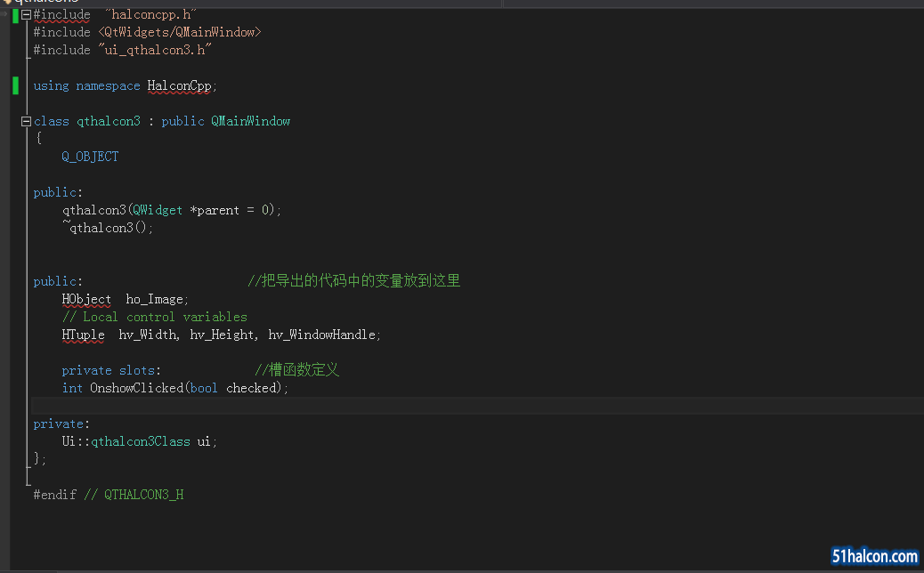Click the highlighted empty line below OnshowClicked
924x573 pixels.
point(477,406)
